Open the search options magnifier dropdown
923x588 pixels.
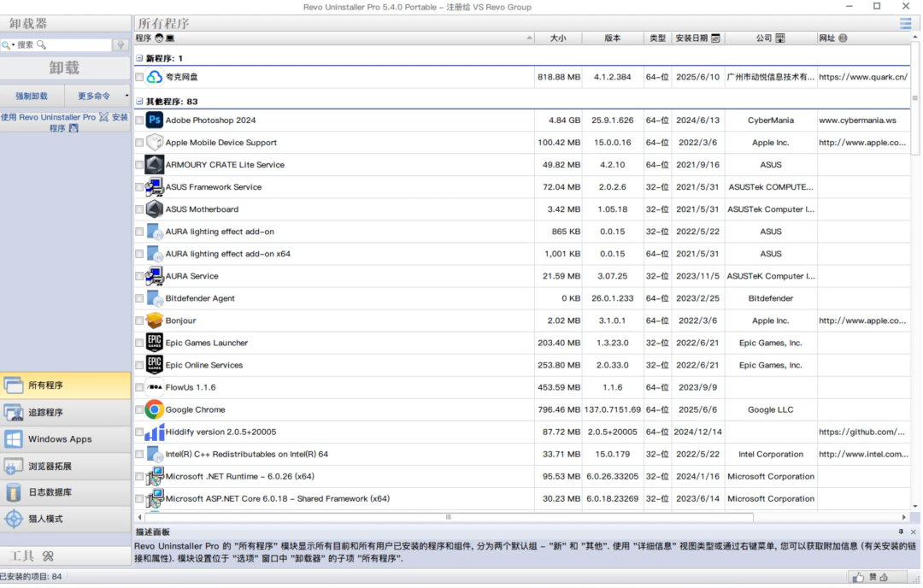tap(9, 44)
